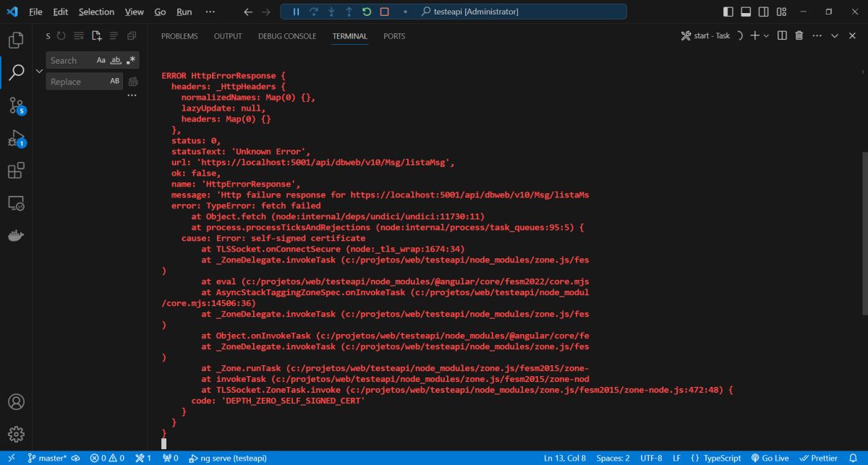Go back with the title bar arrow
868x465 pixels.
pos(248,12)
